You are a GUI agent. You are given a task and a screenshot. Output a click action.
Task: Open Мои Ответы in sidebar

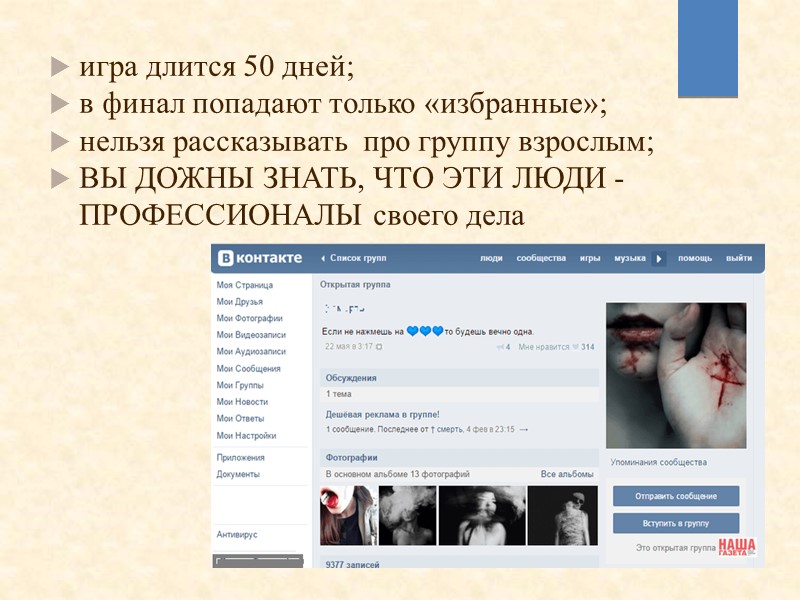click(x=240, y=418)
